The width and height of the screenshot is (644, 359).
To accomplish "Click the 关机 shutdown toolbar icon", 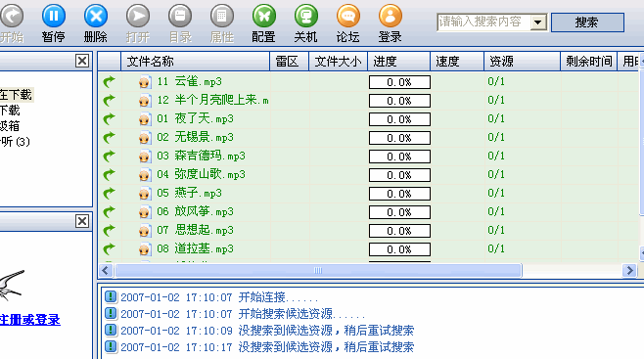I will coord(306,17).
